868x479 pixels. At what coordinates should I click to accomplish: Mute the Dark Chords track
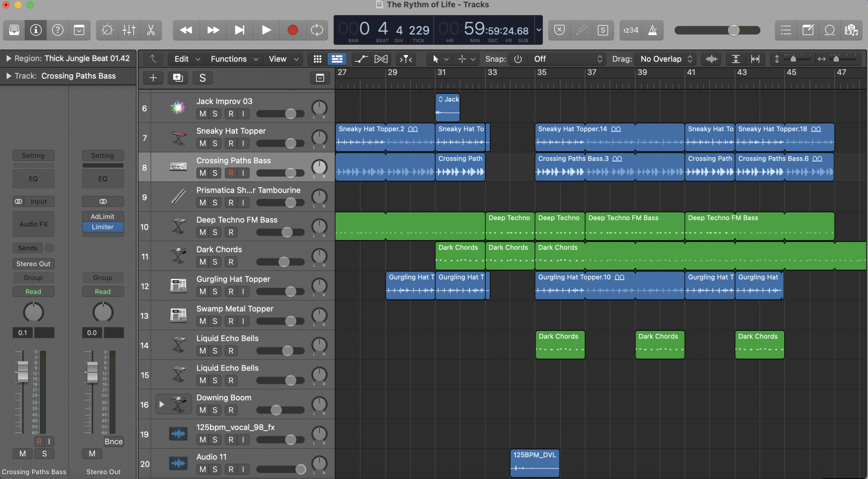click(202, 262)
